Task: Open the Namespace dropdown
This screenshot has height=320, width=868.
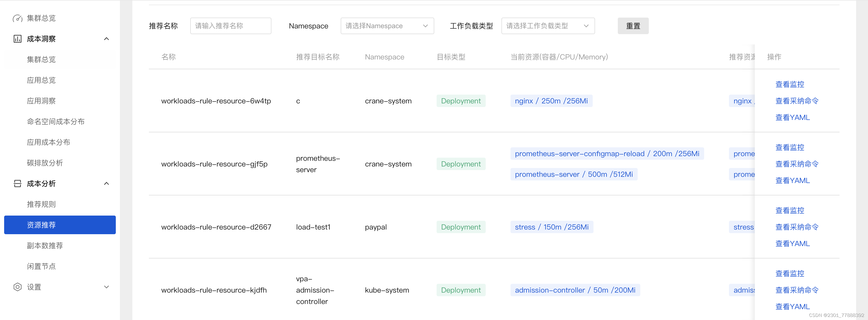Action: coord(387,26)
